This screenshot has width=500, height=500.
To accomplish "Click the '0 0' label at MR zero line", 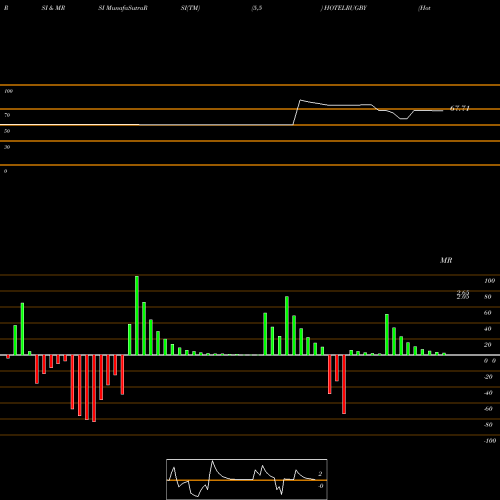I will (x=490, y=361).
